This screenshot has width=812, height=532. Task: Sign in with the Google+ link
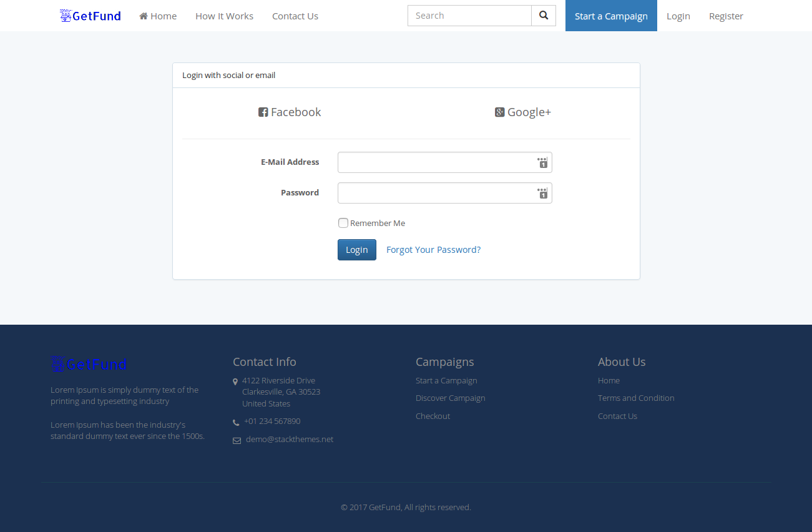[x=523, y=112]
